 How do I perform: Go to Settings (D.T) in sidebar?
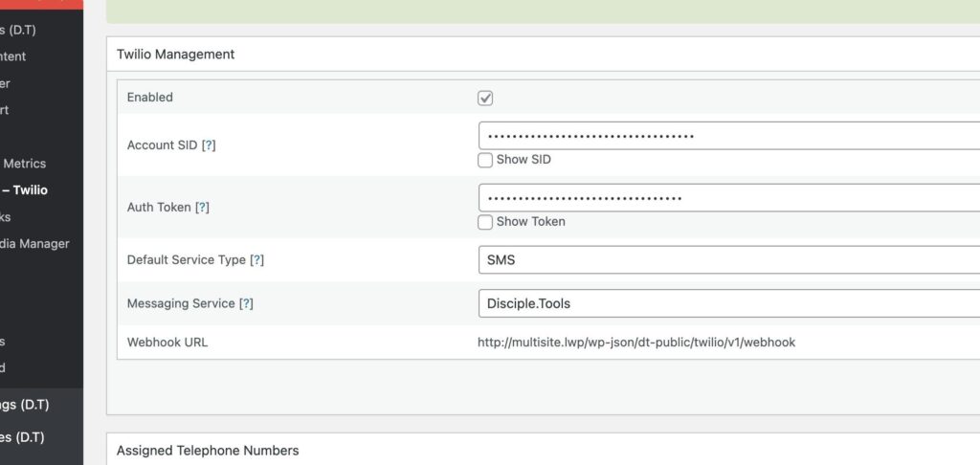coord(25,405)
